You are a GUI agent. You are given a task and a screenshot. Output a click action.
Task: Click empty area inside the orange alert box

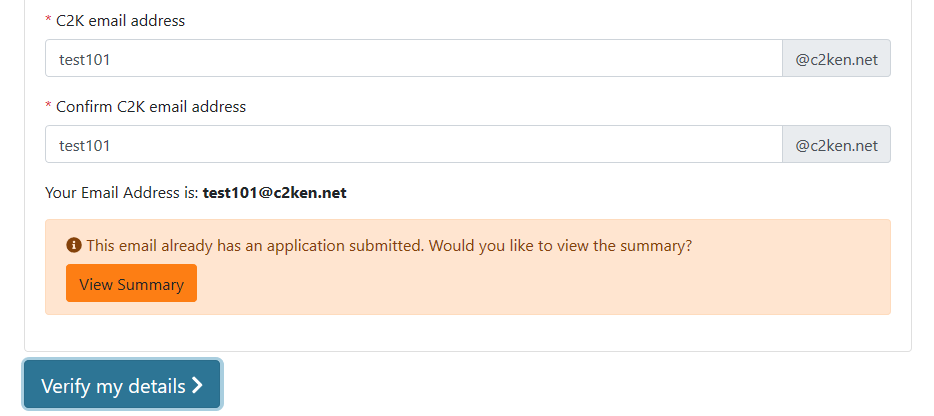pos(536,284)
